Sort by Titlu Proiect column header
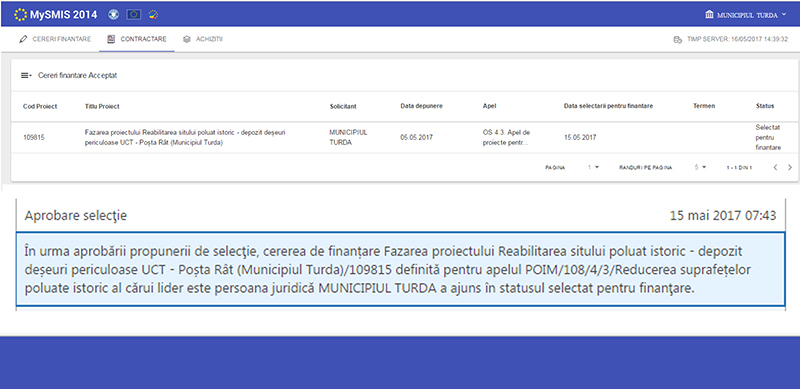 (102, 106)
